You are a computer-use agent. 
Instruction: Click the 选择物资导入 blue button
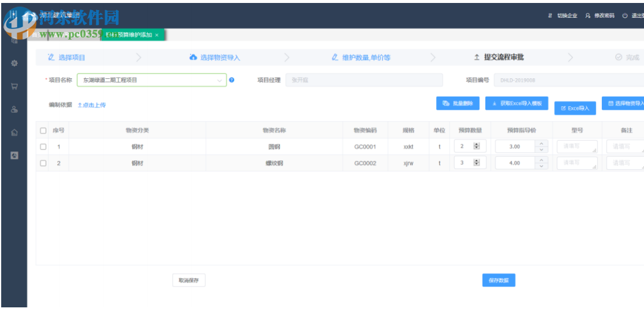pos(623,103)
